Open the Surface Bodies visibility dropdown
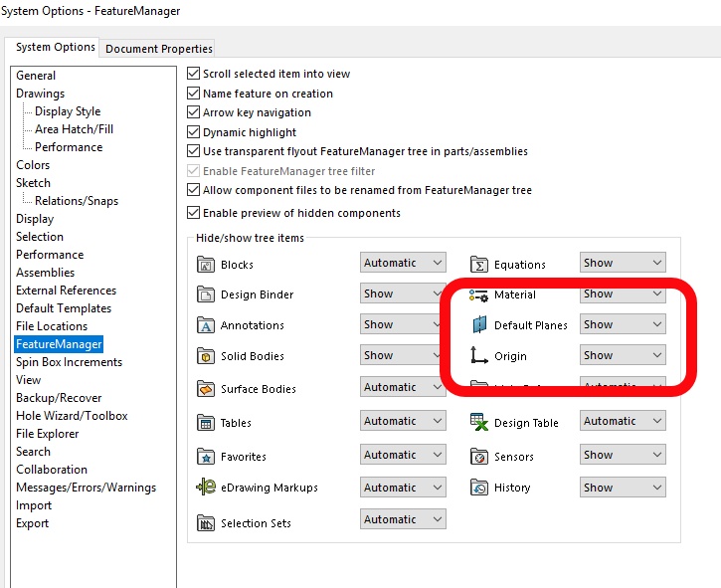 point(403,387)
